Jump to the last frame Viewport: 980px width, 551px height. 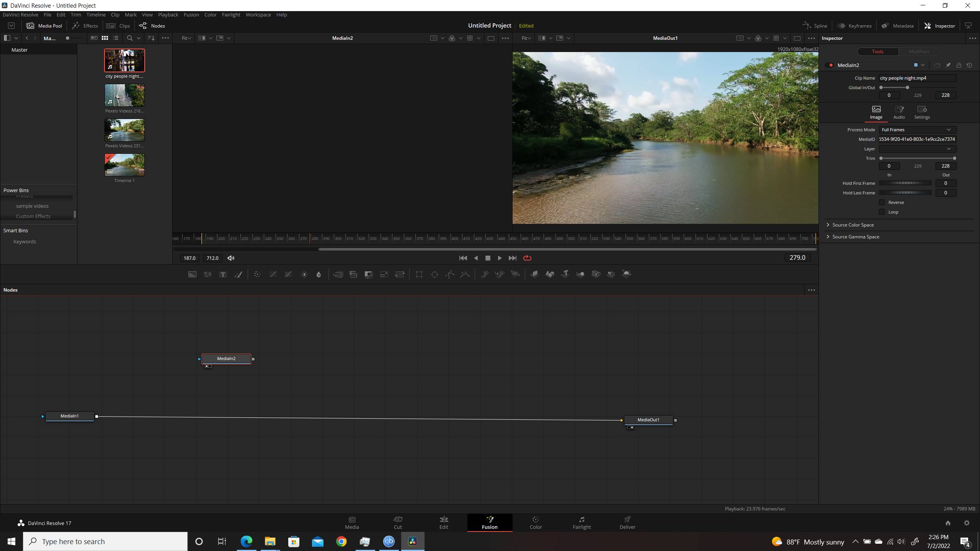tap(512, 258)
